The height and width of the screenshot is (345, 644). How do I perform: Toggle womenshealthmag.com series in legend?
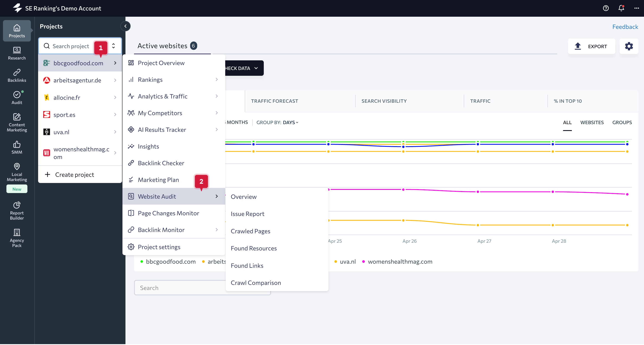point(397,262)
